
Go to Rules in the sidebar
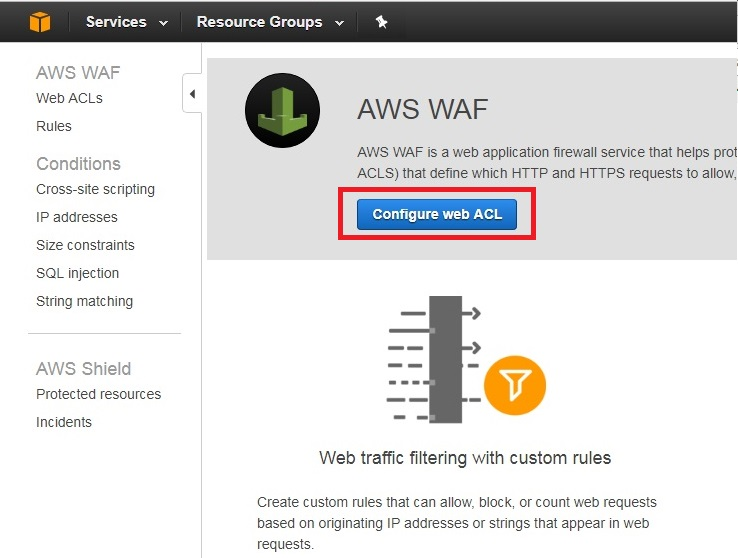pos(54,127)
